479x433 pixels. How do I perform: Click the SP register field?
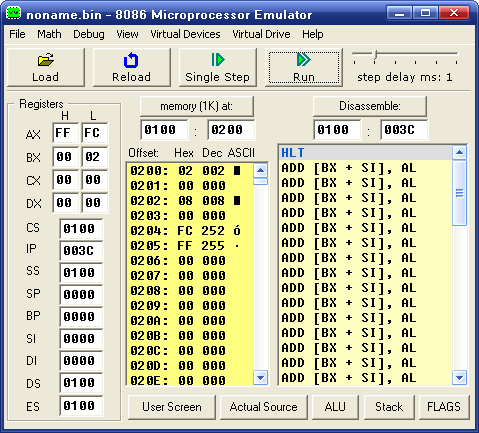tap(81, 295)
